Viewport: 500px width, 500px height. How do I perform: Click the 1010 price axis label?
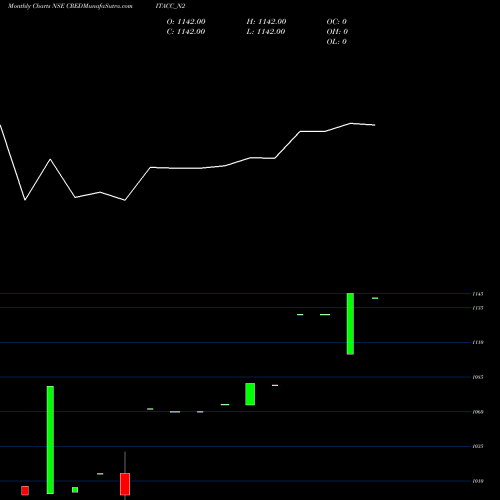pos(478,481)
